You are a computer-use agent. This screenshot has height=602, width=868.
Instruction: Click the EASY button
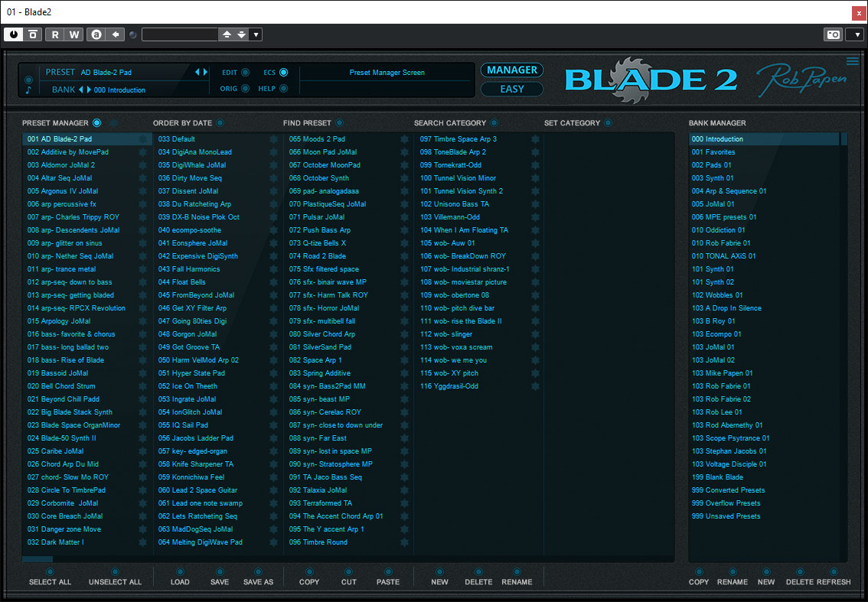tap(511, 89)
